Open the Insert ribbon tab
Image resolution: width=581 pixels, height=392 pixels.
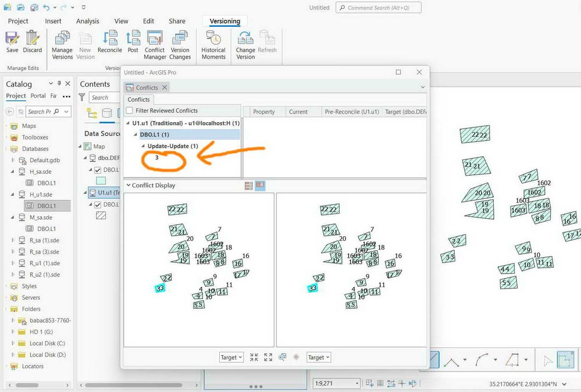(x=53, y=21)
